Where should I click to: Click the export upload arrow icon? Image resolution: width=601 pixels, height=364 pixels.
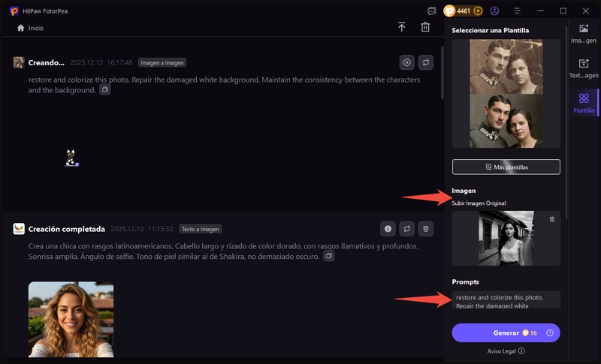[x=402, y=27]
